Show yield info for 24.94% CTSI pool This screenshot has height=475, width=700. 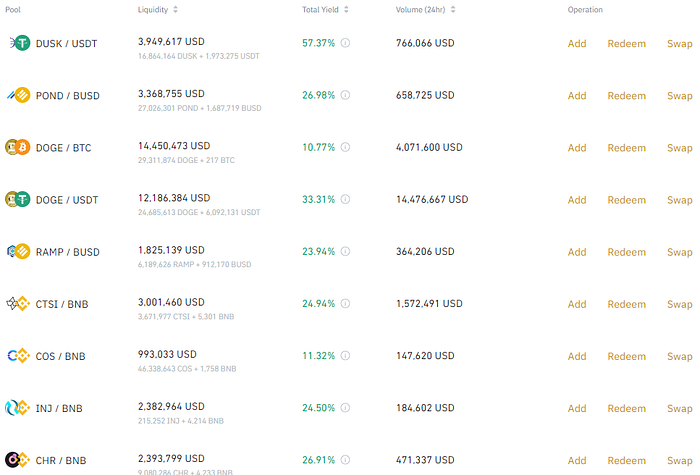coord(345,303)
